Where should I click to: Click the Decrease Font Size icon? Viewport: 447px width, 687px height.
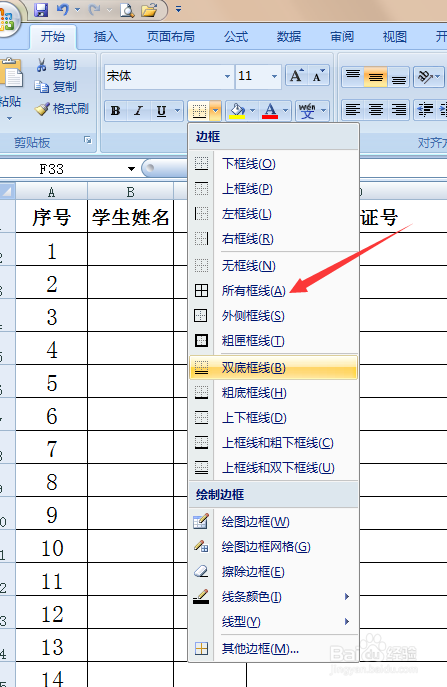(318, 76)
